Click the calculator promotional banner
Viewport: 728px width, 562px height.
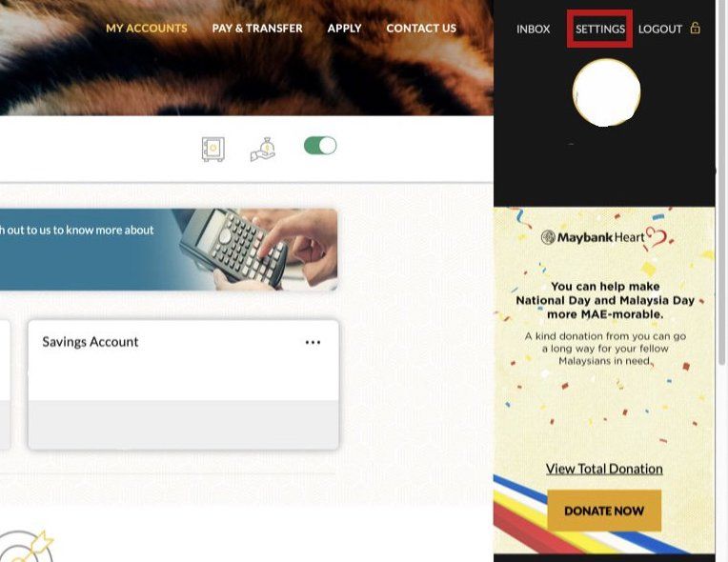point(169,250)
